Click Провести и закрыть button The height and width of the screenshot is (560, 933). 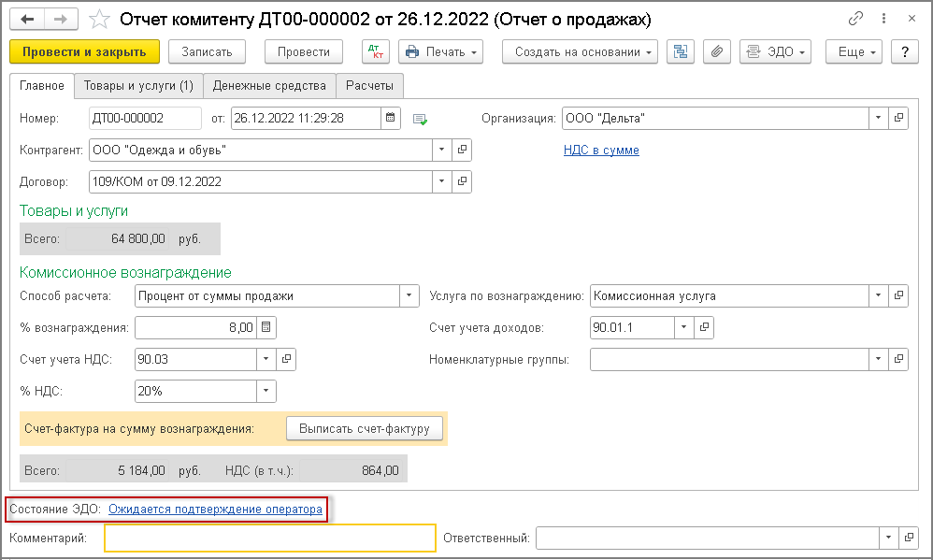[x=84, y=51]
